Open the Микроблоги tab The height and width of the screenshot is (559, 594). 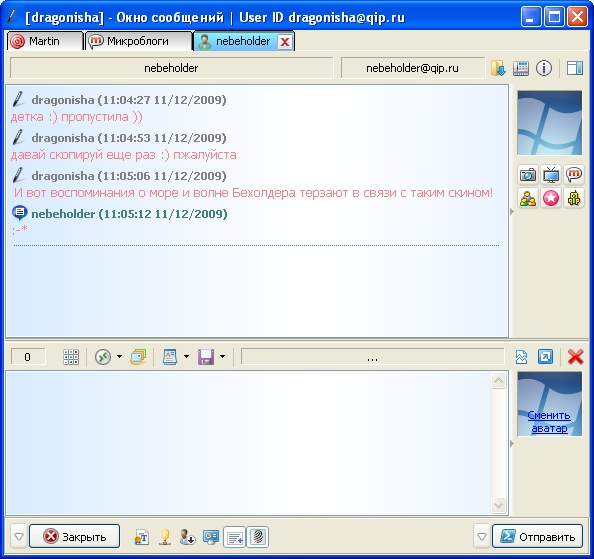pos(138,41)
